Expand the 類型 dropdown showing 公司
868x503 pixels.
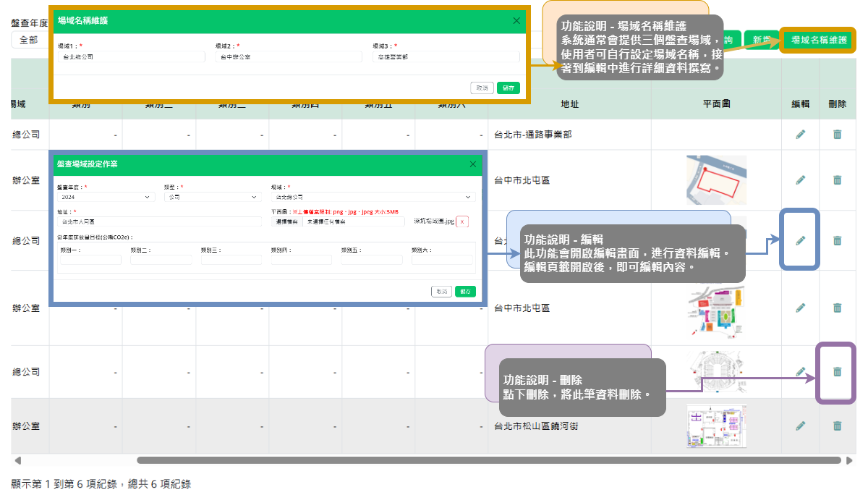[212, 197]
